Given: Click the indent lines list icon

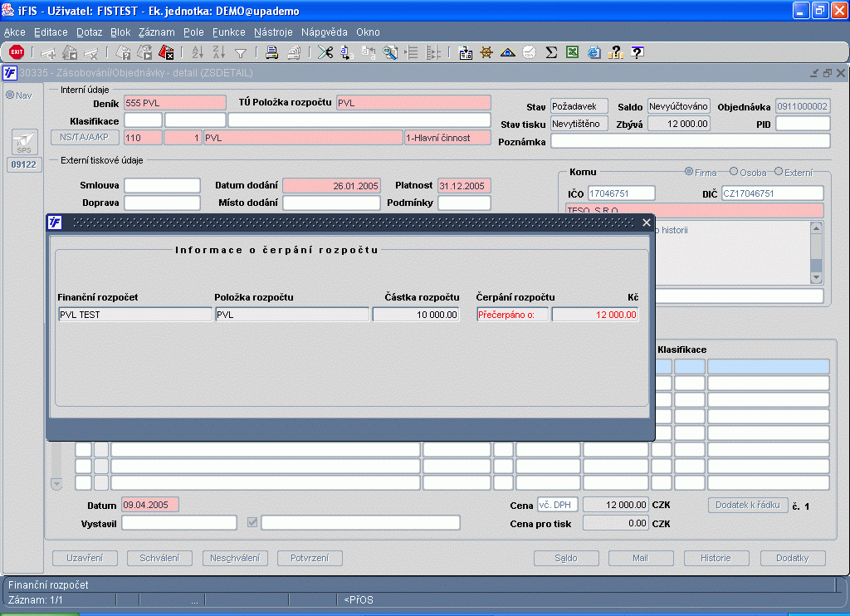Looking at the screenshot, I should click(412, 52).
